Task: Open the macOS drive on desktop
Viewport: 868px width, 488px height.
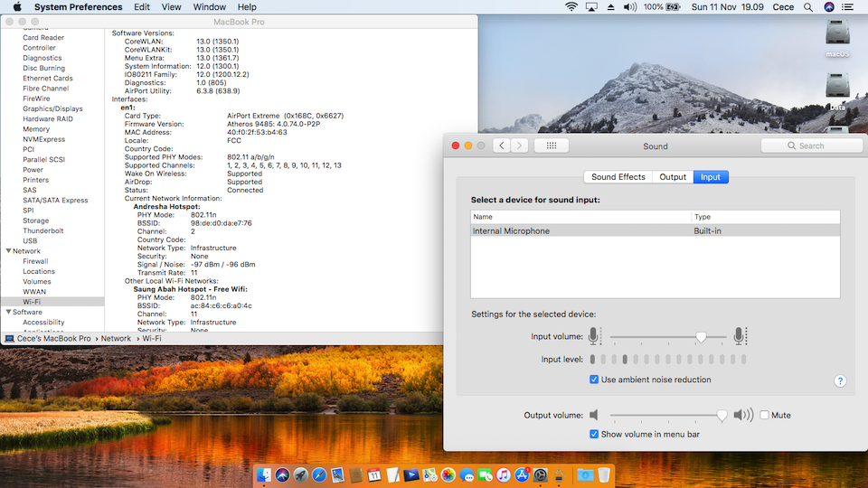Action: pyautogui.click(x=837, y=38)
